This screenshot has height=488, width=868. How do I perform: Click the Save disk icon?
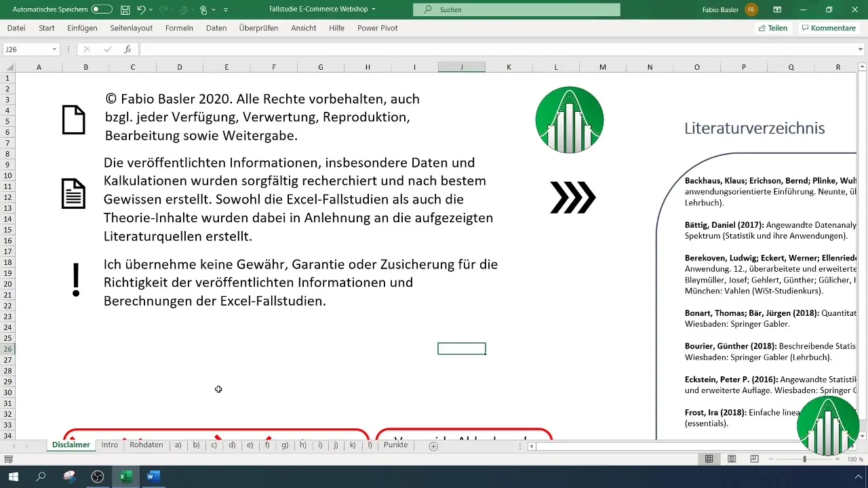pyautogui.click(x=125, y=9)
